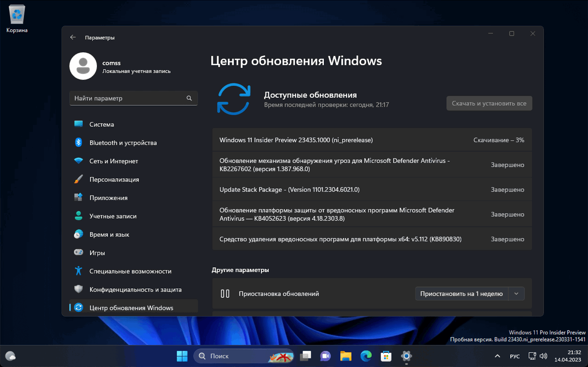This screenshot has height=367, width=588.
Task: Expand the pause duration dropdown chevron
Action: (x=517, y=293)
